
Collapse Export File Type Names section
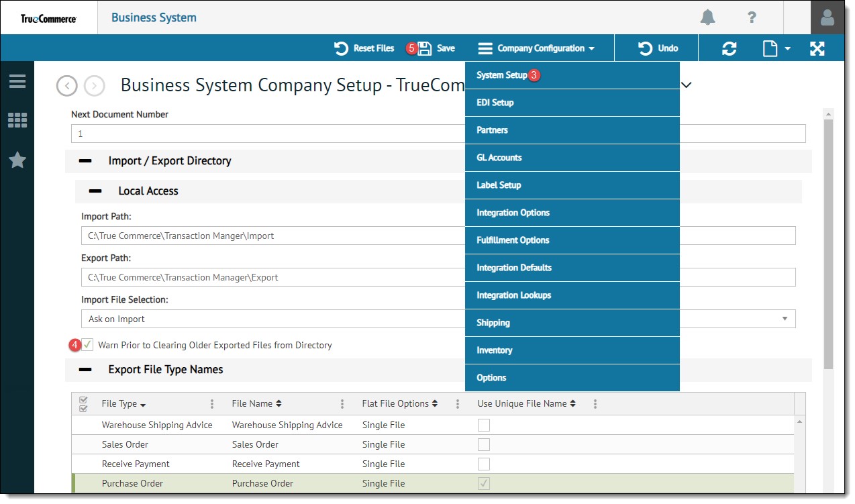(85, 370)
